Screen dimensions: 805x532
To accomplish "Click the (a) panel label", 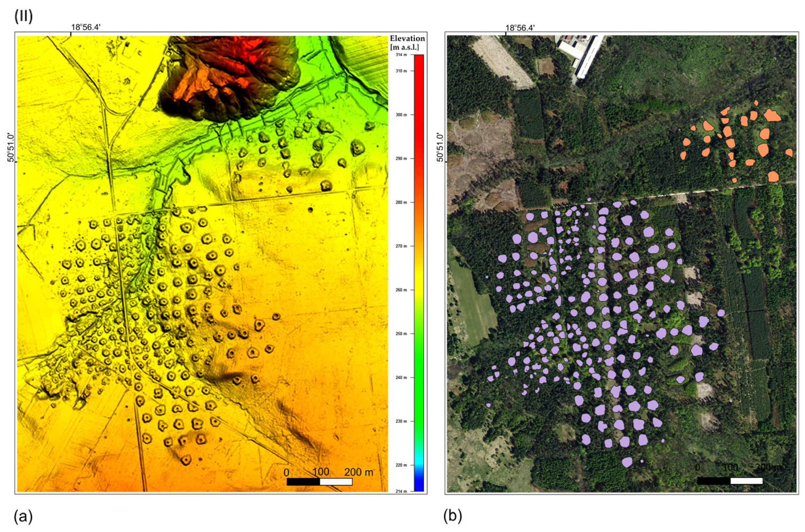I will tap(23, 516).
